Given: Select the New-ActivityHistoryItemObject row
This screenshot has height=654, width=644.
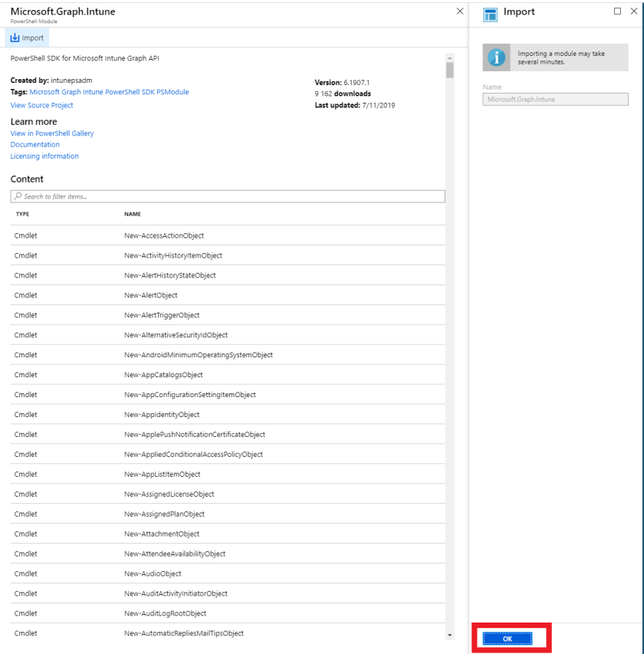Looking at the screenshot, I should (228, 255).
